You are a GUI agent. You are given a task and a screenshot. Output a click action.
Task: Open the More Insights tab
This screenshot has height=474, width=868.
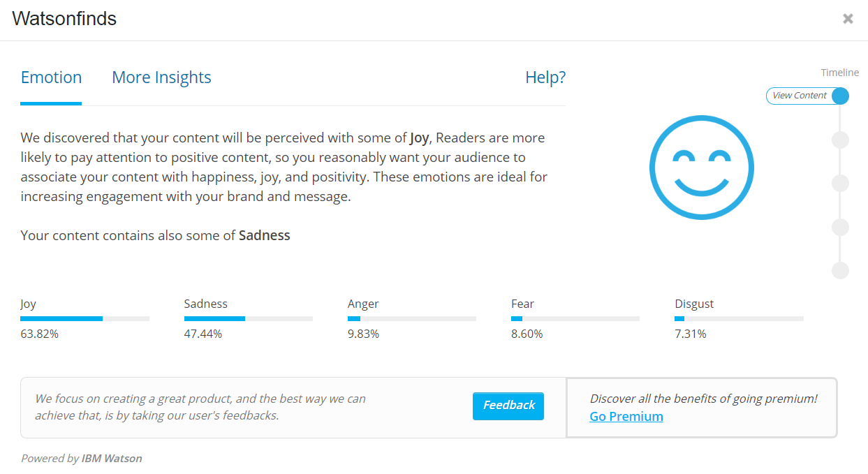coord(161,77)
